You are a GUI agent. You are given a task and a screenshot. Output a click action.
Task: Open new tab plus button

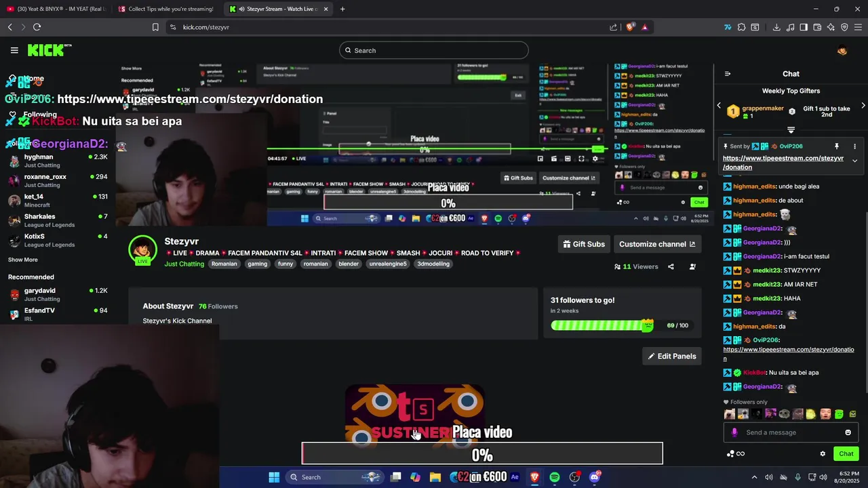(342, 9)
